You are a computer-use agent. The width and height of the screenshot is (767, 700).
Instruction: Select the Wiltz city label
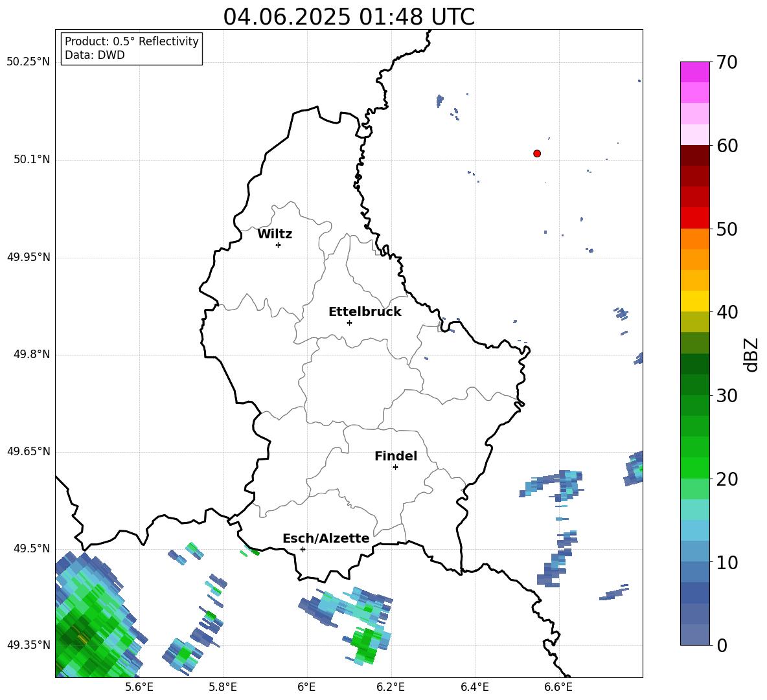[275, 234]
